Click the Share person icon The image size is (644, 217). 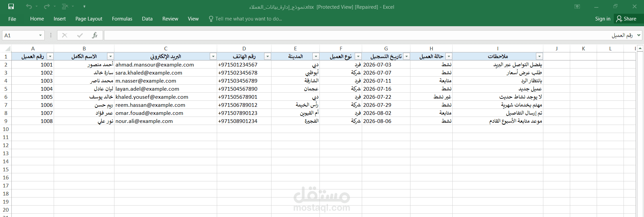[x=619, y=19]
